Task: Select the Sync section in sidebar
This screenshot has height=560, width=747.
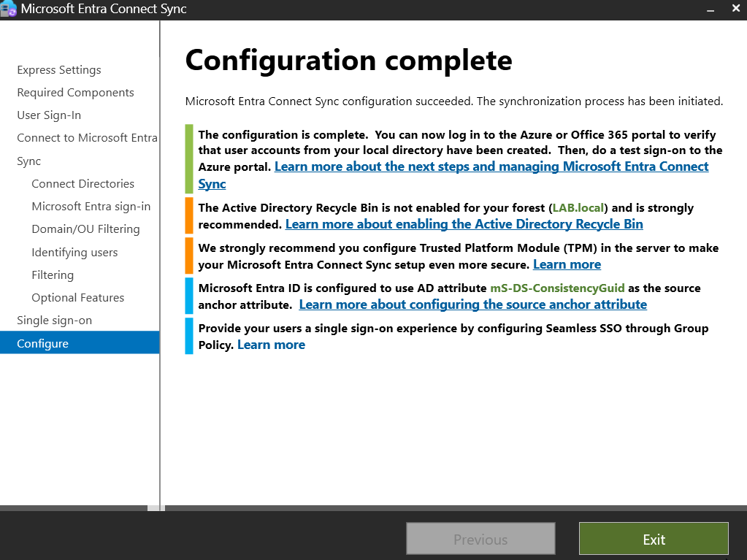Action: tap(29, 161)
